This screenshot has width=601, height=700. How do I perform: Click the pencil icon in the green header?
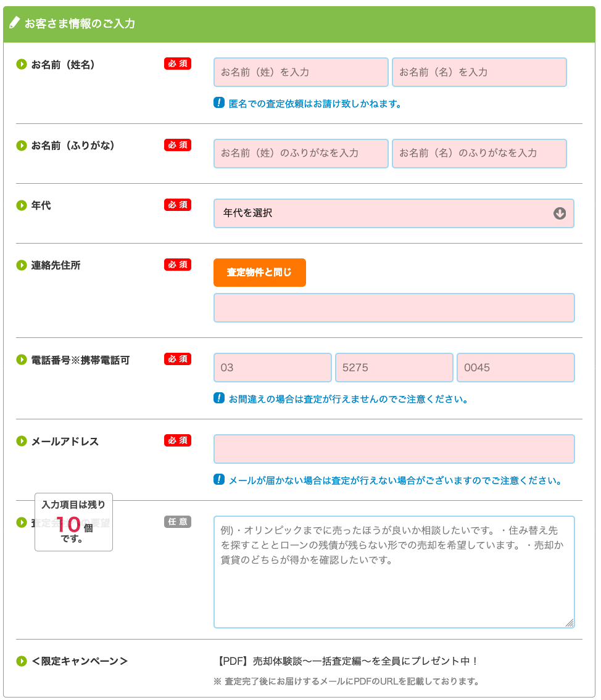click(14, 22)
